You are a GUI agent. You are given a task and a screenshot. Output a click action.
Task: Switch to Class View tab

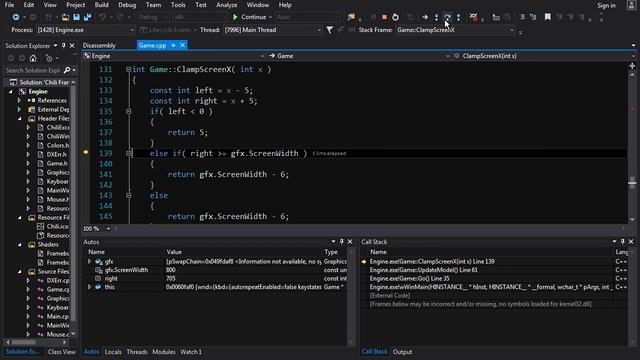tap(61, 352)
